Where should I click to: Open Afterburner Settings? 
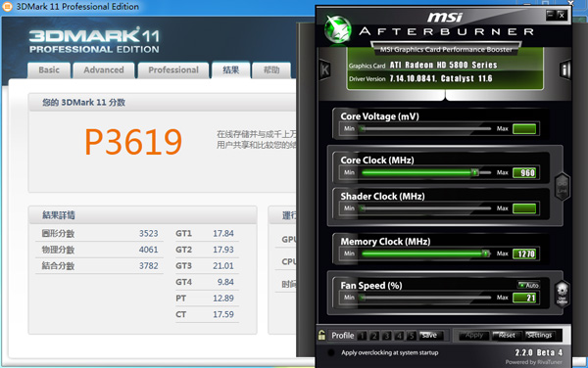[x=540, y=336]
